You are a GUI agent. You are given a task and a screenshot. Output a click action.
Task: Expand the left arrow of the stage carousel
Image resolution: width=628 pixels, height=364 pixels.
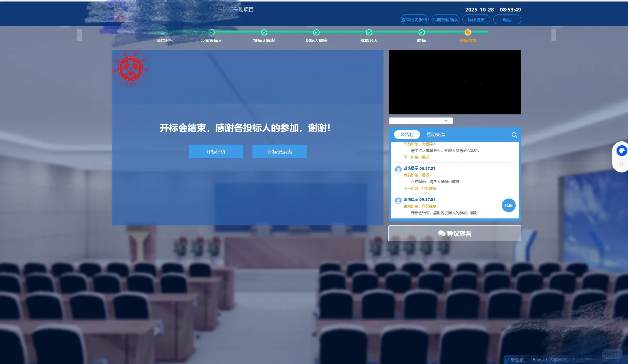pyautogui.click(x=79, y=35)
